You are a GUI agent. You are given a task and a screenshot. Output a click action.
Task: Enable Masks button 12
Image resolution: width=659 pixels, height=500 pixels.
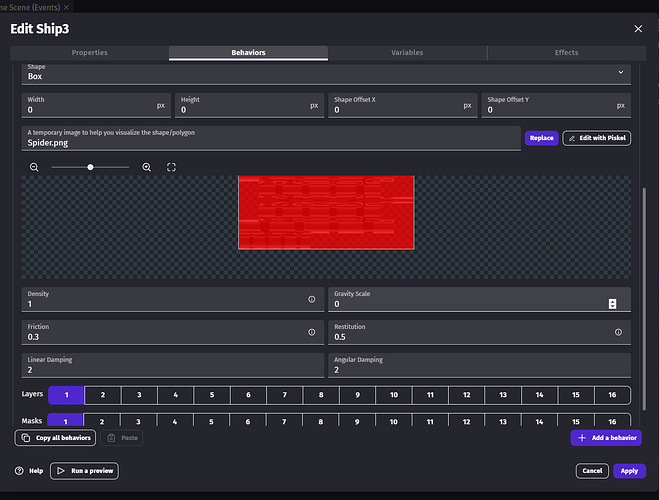point(467,420)
